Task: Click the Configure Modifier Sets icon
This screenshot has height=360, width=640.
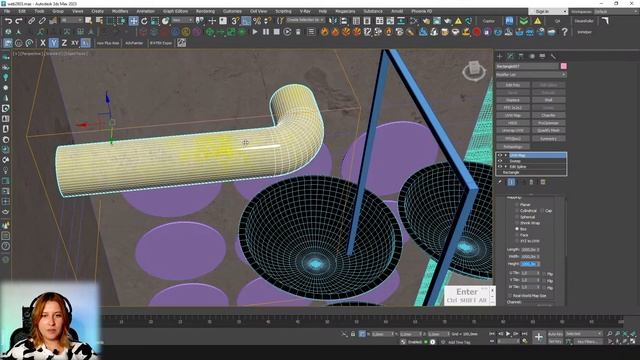Action: click(543, 182)
